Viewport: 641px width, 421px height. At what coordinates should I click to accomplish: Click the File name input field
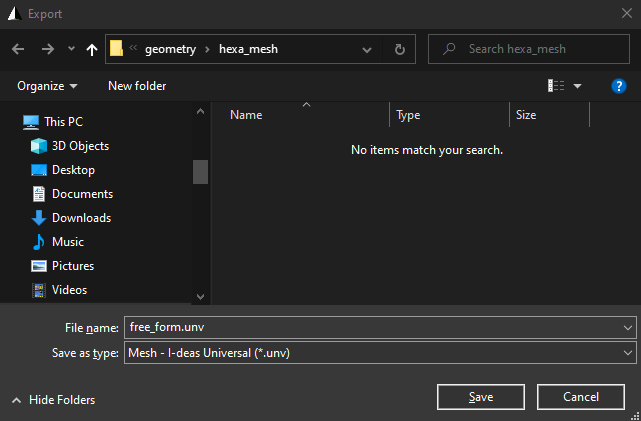tap(370, 327)
